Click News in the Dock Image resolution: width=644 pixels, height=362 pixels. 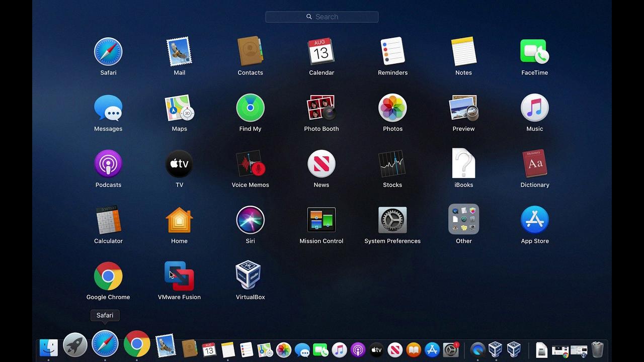click(395, 349)
